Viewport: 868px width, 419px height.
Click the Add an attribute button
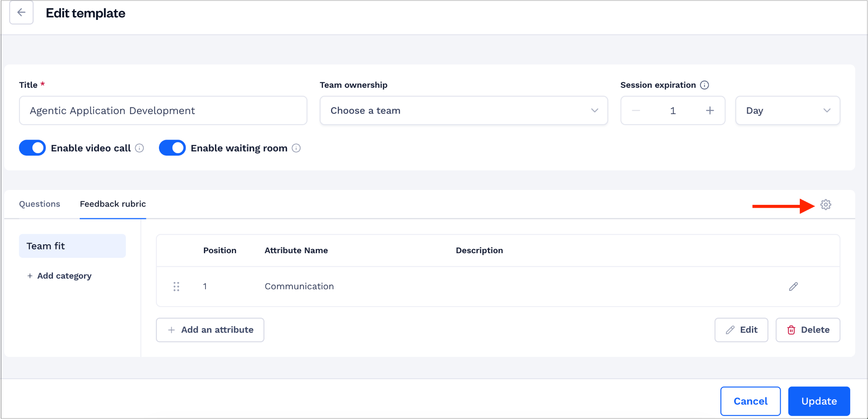coord(210,330)
